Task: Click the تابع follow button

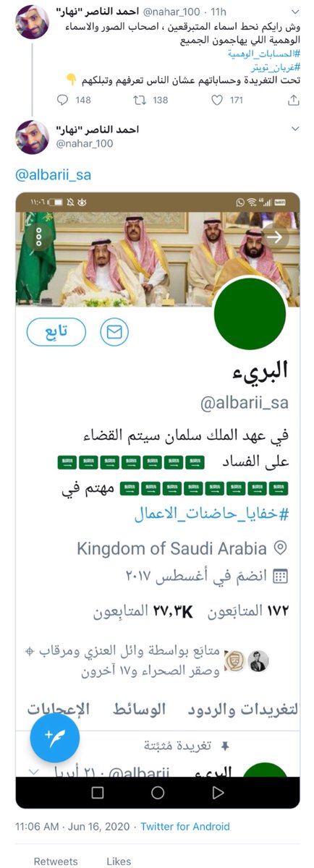Action: tap(56, 332)
